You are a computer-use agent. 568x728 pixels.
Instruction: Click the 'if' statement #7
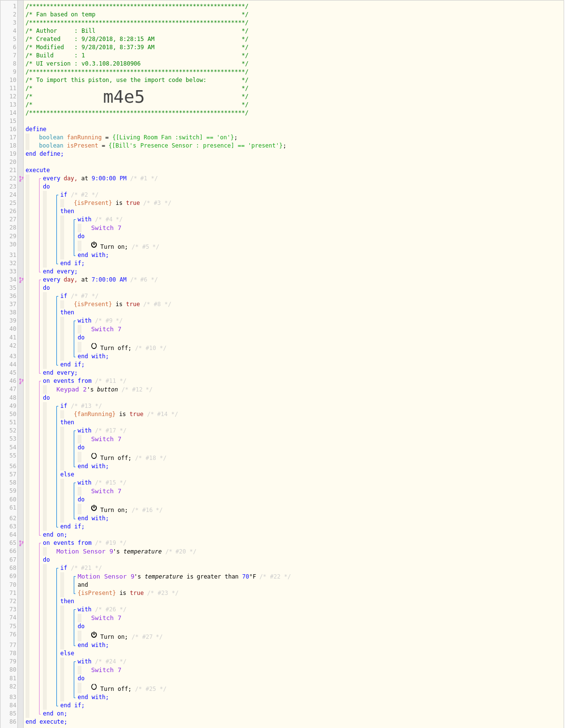(64, 296)
